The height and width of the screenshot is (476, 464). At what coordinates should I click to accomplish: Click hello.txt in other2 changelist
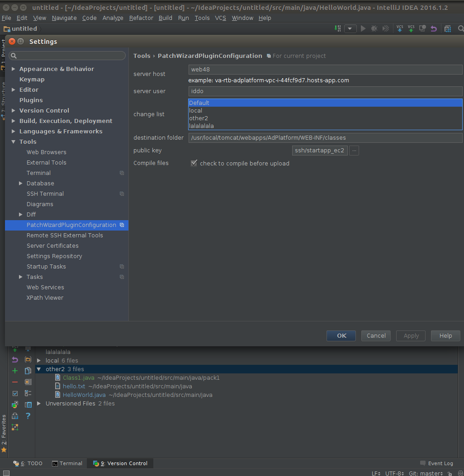click(74, 386)
